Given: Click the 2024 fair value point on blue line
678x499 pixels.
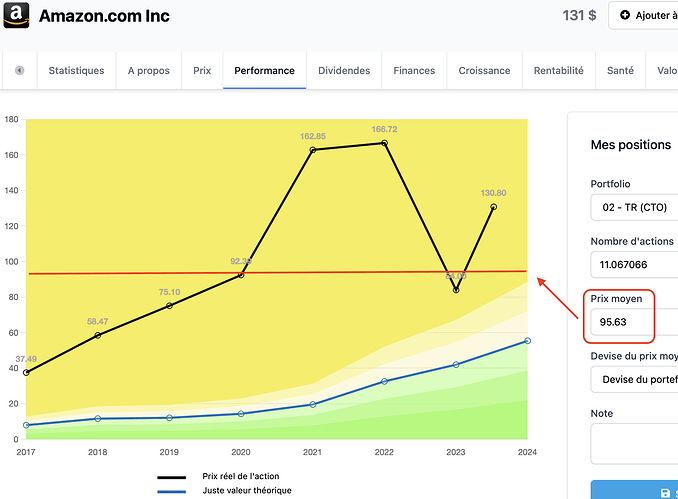Looking at the screenshot, I should (528, 341).
